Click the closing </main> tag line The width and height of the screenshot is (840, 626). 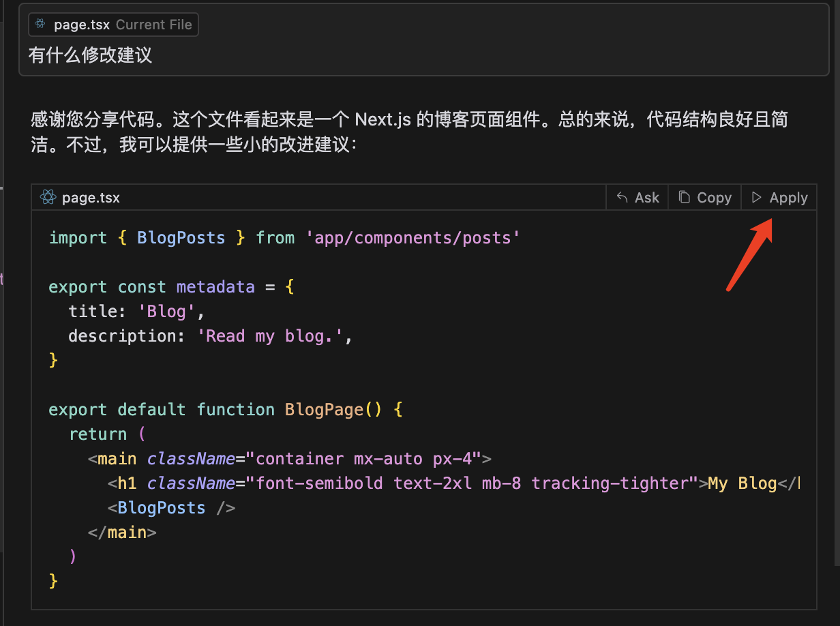(122, 533)
